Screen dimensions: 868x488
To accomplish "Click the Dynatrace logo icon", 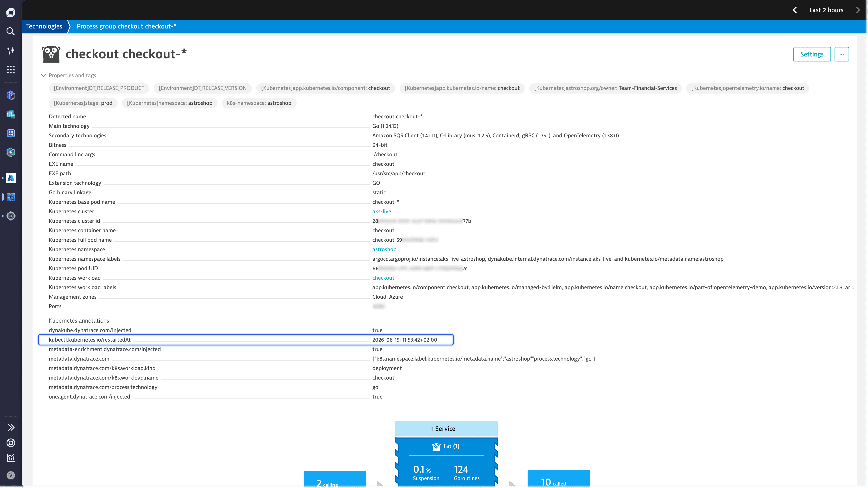I will 11,13.
